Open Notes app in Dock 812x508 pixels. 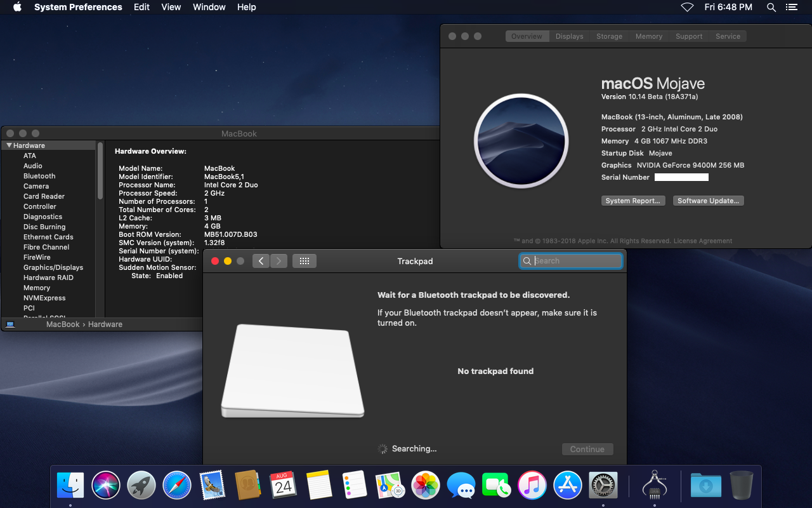pyautogui.click(x=319, y=486)
